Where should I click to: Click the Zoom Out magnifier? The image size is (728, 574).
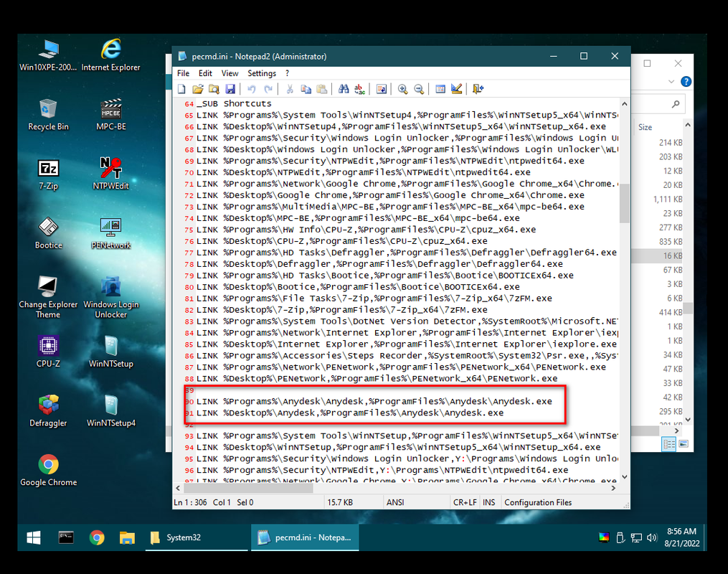pyautogui.click(x=419, y=89)
